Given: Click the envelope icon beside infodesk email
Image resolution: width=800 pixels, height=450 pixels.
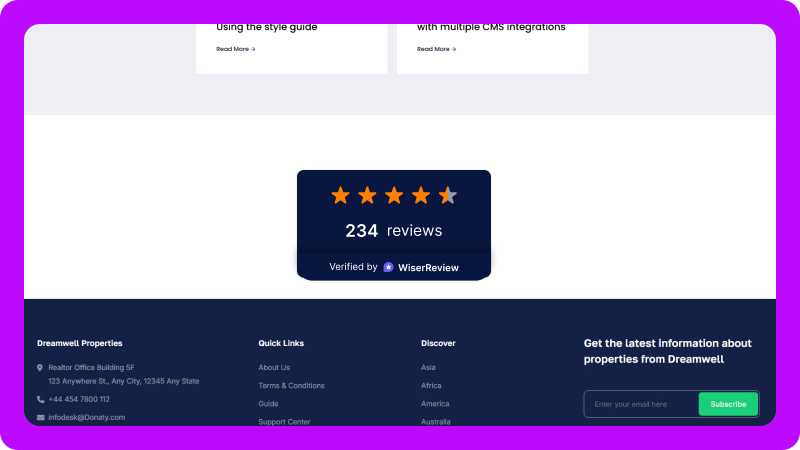Looking at the screenshot, I should (x=41, y=417).
